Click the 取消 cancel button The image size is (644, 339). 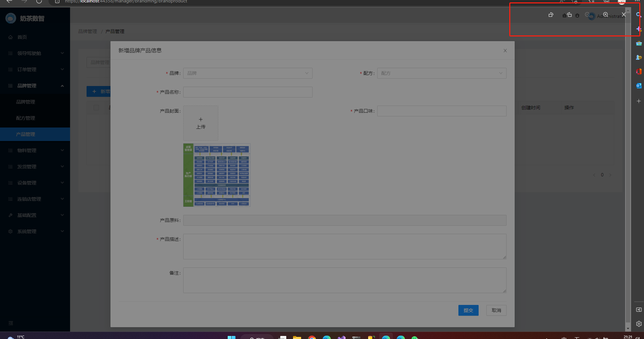(496, 310)
